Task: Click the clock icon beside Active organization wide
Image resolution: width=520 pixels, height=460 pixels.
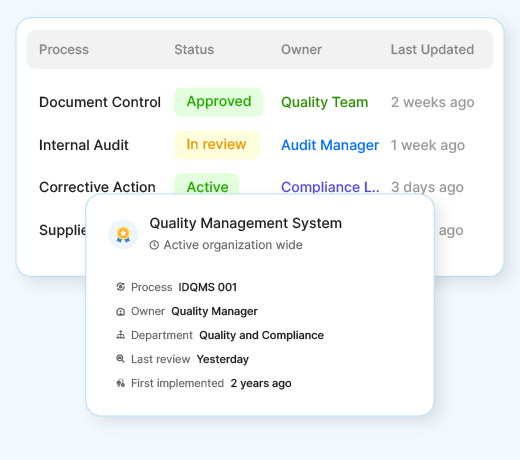Action: click(x=154, y=245)
